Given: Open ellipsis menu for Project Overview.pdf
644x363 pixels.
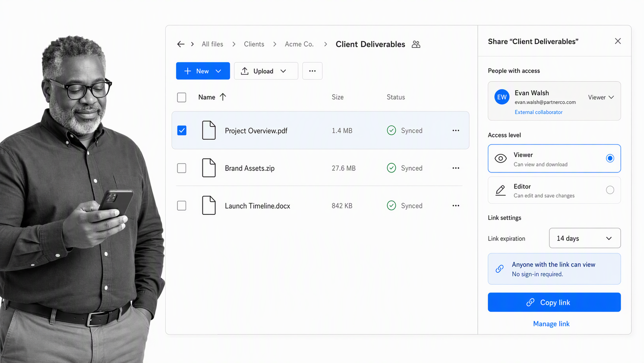Looking at the screenshot, I should pos(456,131).
